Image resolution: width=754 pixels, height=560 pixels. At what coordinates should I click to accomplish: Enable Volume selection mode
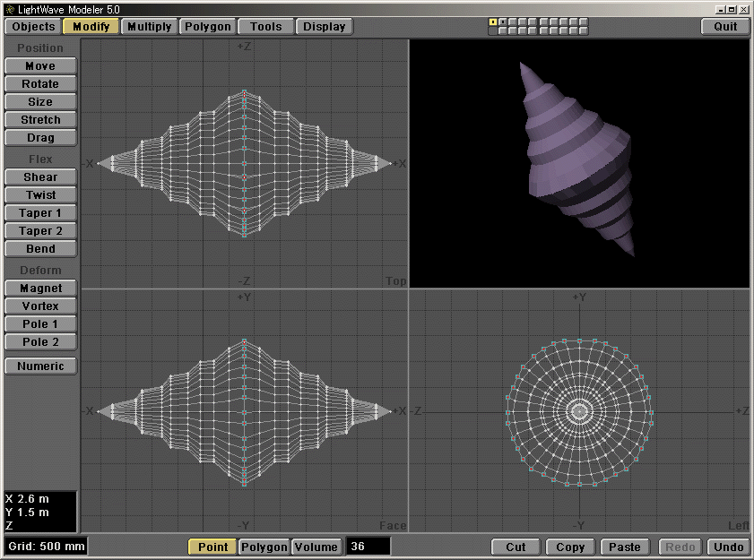[x=315, y=547]
